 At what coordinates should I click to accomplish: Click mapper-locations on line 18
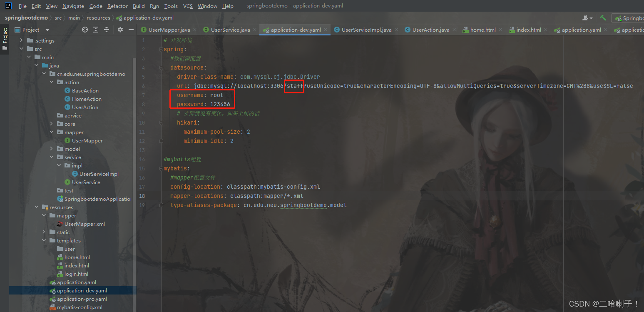197,196
